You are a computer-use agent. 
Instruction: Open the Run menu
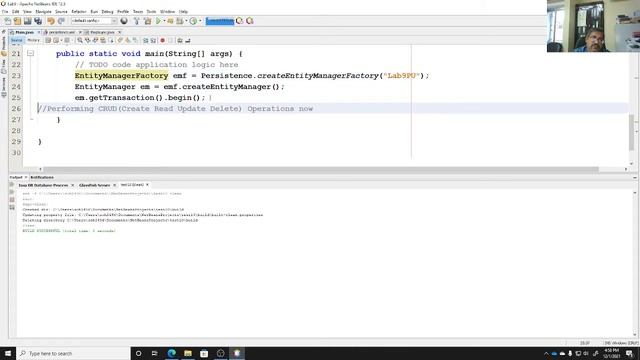coord(94,11)
